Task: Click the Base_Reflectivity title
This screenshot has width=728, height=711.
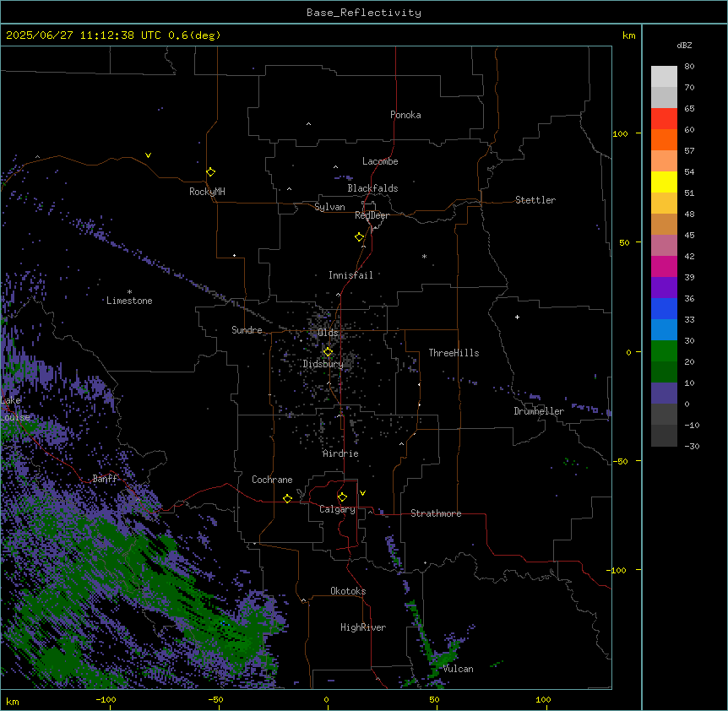Action: (364, 13)
